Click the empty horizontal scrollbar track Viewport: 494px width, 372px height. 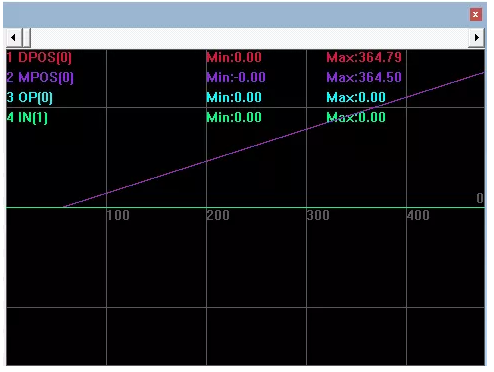point(250,38)
